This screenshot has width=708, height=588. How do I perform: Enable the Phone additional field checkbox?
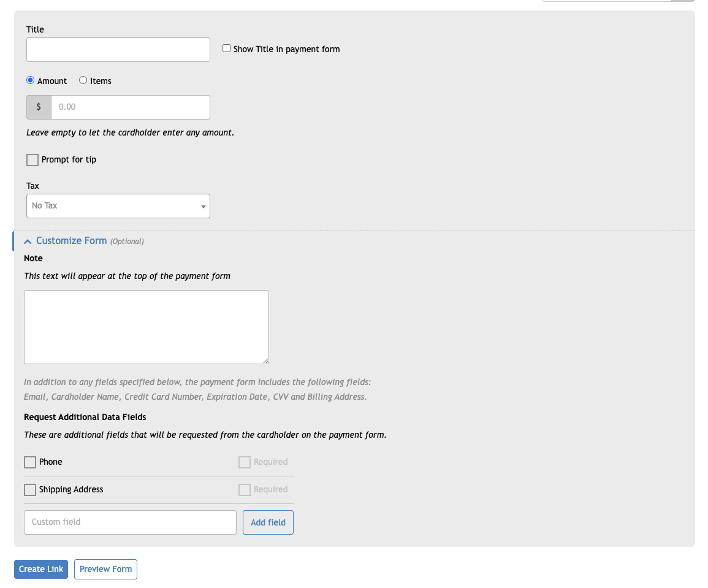pos(30,462)
